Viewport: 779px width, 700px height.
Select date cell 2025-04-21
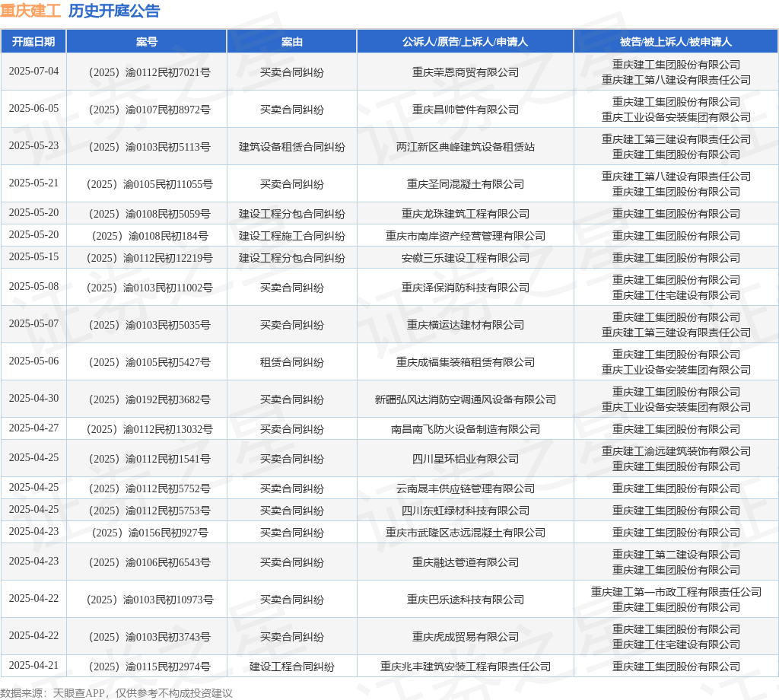pos(33,666)
